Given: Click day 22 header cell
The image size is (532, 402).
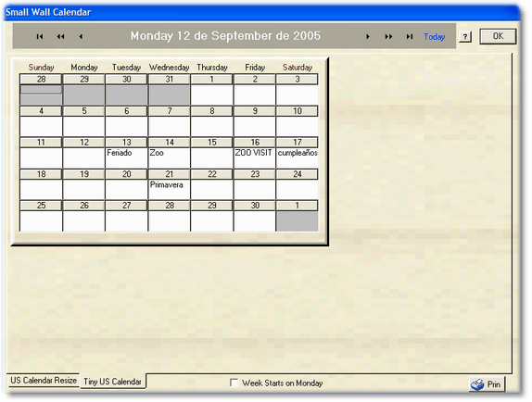Looking at the screenshot, I should click(x=211, y=174).
